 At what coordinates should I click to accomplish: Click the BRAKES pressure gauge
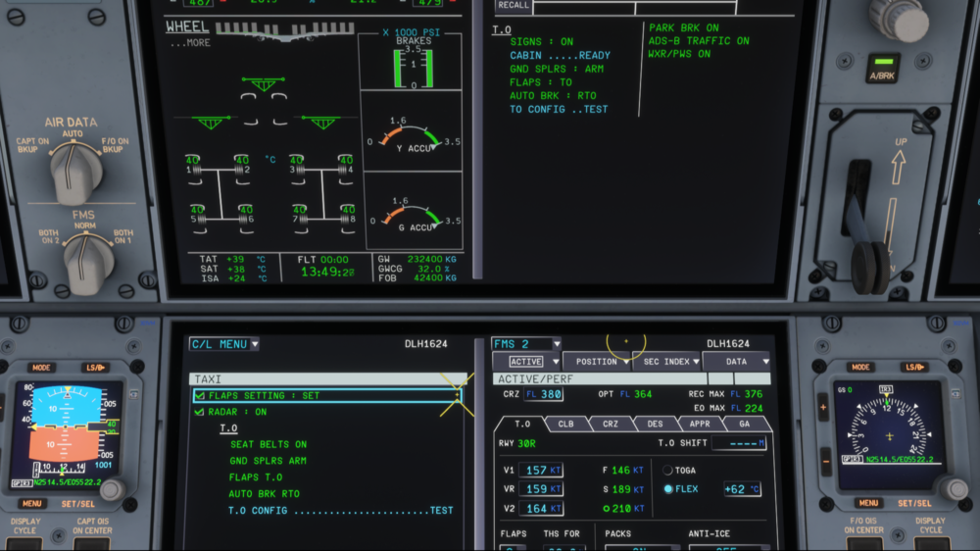tap(414, 65)
